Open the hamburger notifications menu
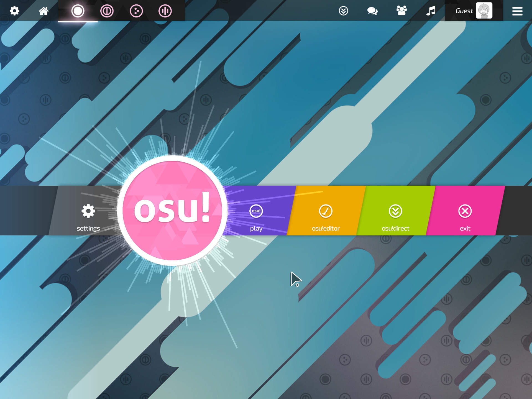This screenshot has width=532, height=399. pos(517,11)
